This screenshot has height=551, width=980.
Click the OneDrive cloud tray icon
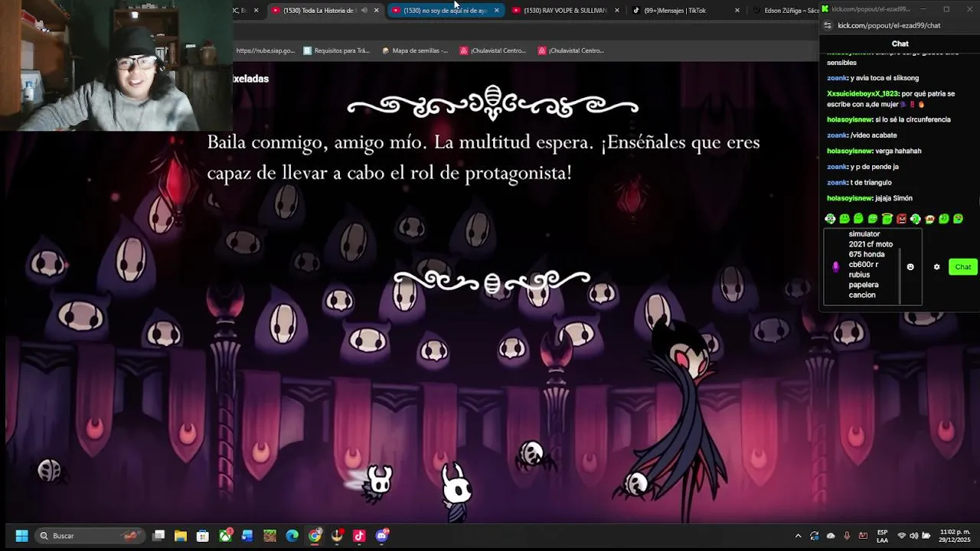831,536
